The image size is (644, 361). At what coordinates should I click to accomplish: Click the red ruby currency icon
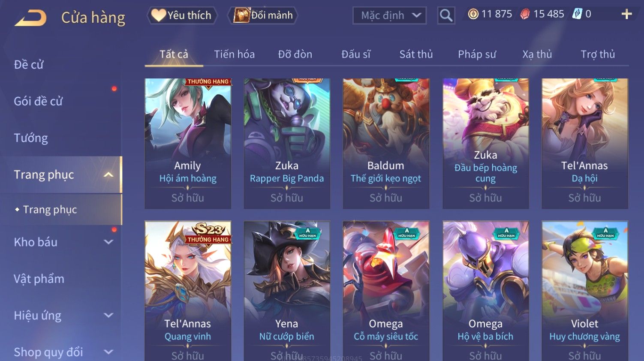coord(525,14)
